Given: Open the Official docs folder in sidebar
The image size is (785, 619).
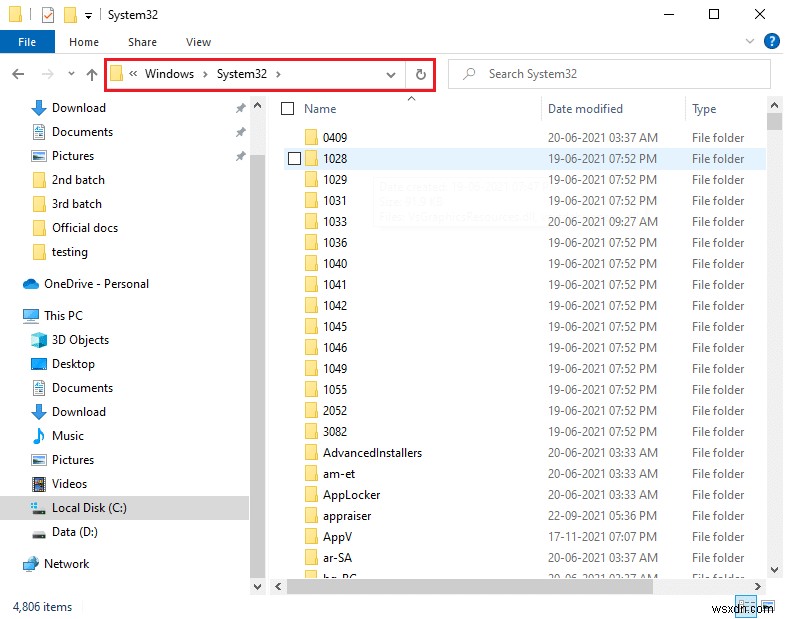Looking at the screenshot, I should point(85,228).
